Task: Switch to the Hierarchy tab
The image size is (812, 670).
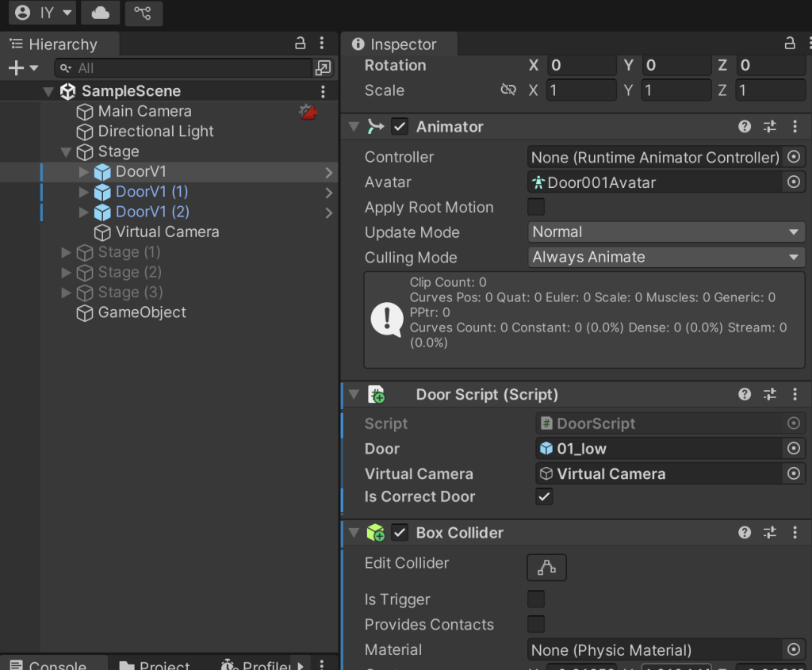Action: tap(60, 44)
